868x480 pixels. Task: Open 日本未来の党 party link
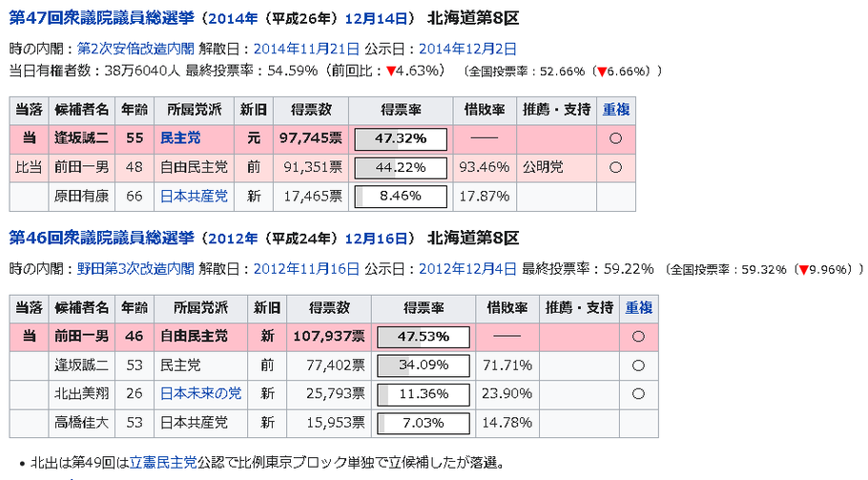[x=200, y=393]
